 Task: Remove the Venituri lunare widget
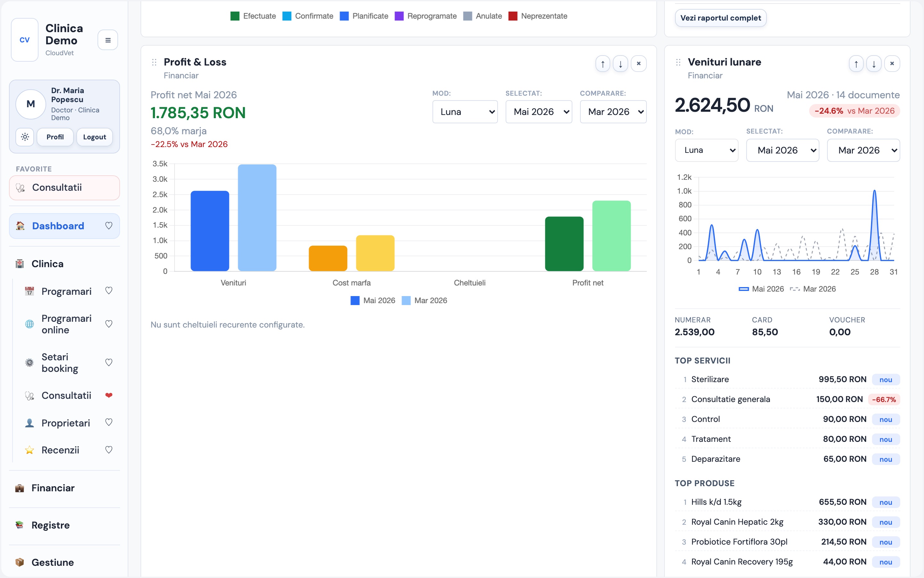[x=892, y=64]
